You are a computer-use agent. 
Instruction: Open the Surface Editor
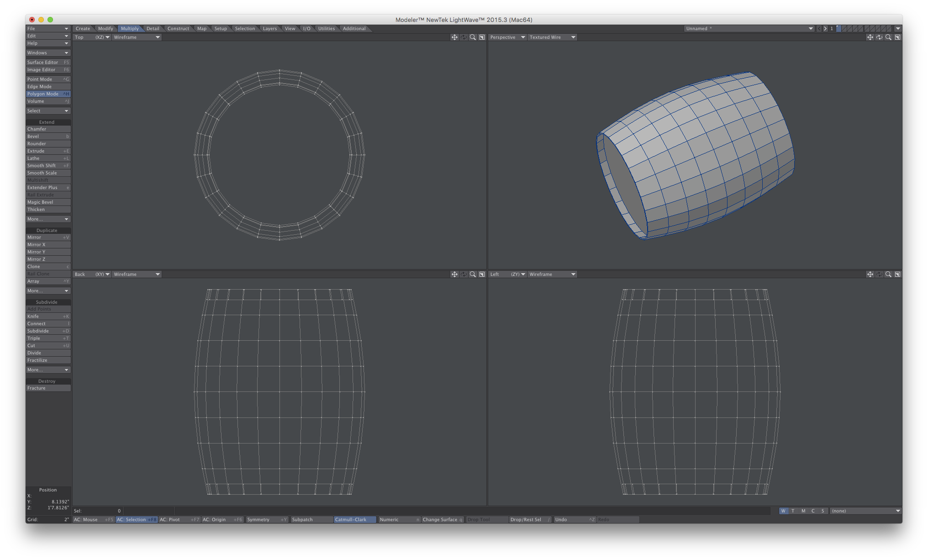pos(48,63)
